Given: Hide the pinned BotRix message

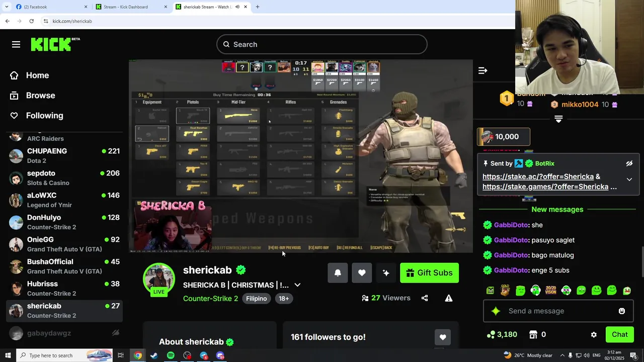Looking at the screenshot, I should tap(629, 163).
